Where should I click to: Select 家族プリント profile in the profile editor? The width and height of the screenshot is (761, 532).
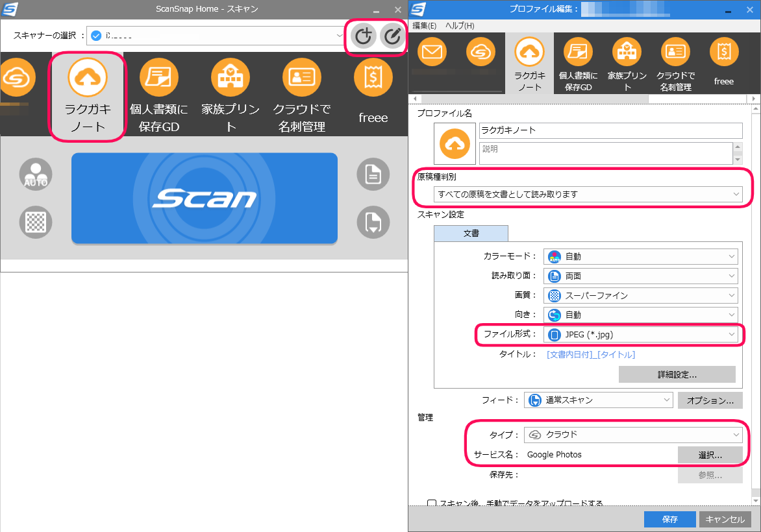627,63
